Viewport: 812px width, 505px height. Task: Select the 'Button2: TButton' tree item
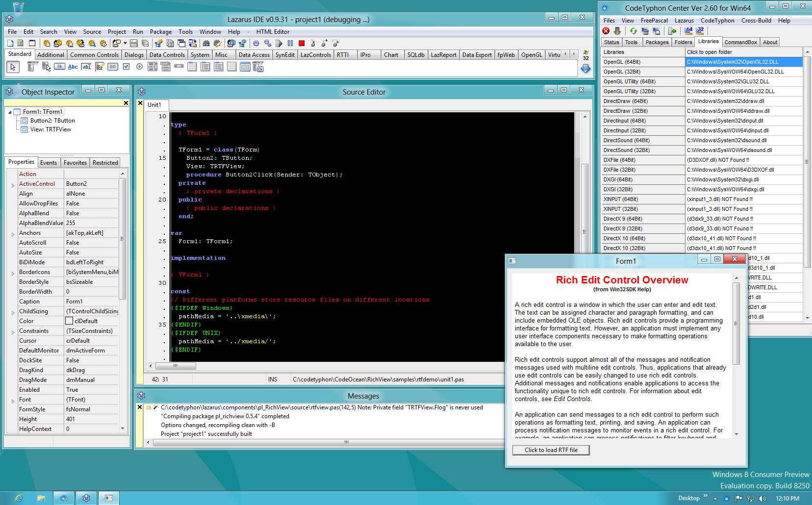tap(52, 121)
